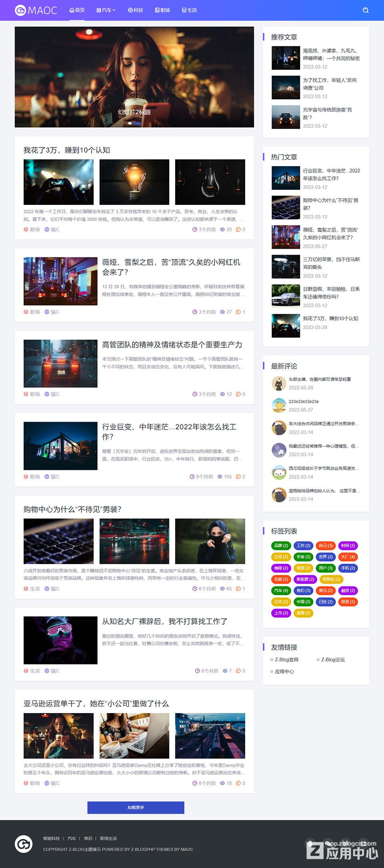384x868 pixels.
Task: Open comment 223e23e23e23e
Action: coord(304,402)
